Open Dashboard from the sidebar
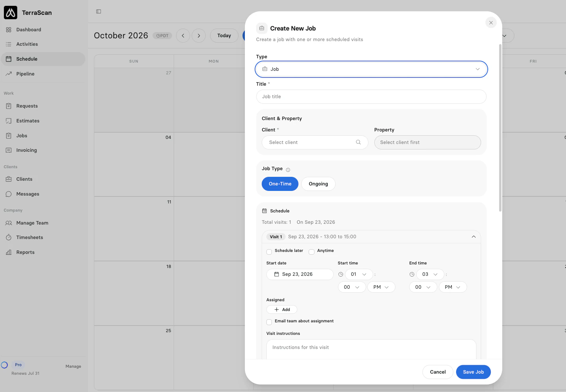566x392 pixels. coord(43,30)
